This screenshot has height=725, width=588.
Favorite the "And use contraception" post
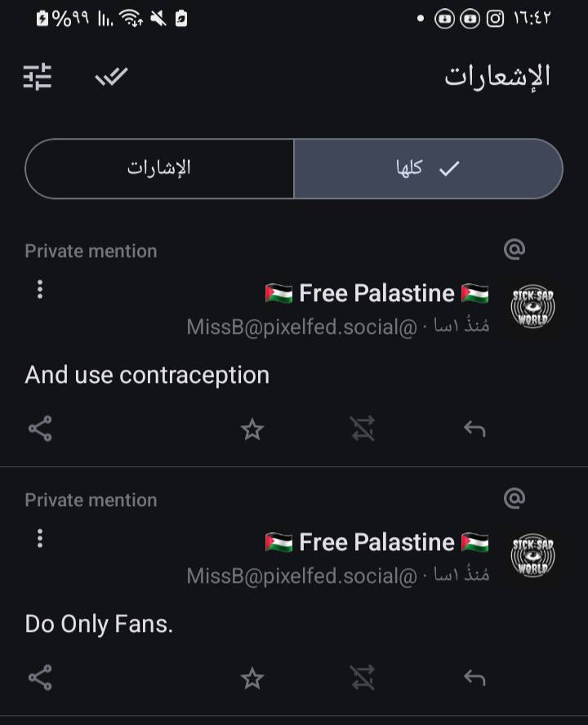coord(252,429)
